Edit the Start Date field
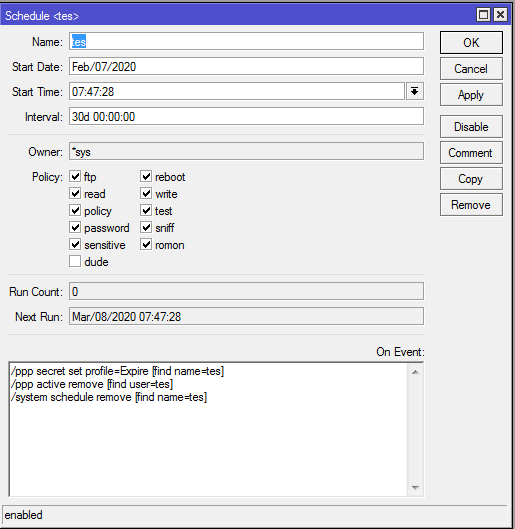515x529 pixels. 246,66
